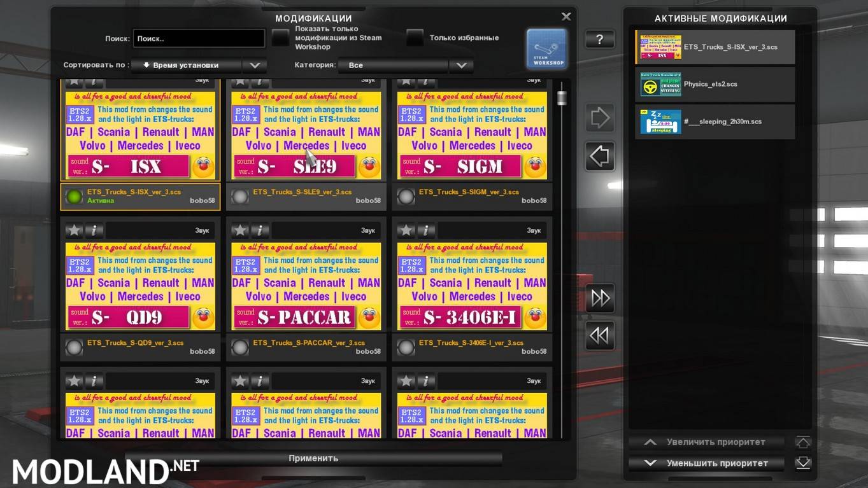Click the question mark help button
Viewport: 868px width, 488px height.
599,39
